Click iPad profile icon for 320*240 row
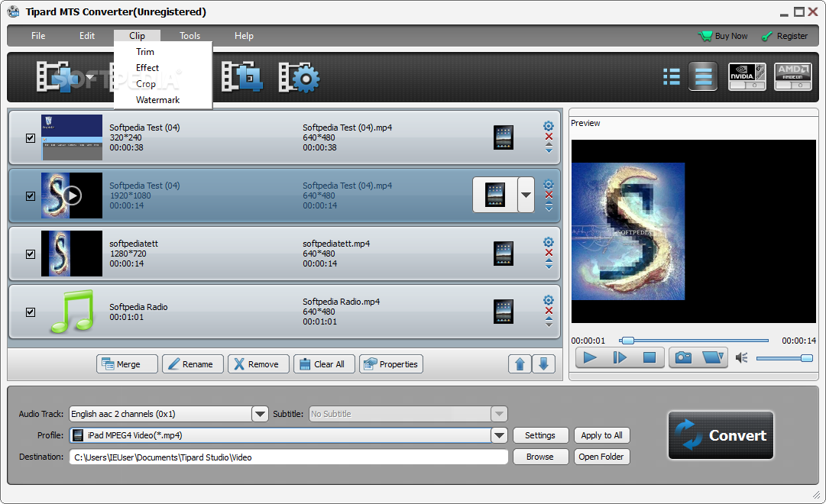 503,137
